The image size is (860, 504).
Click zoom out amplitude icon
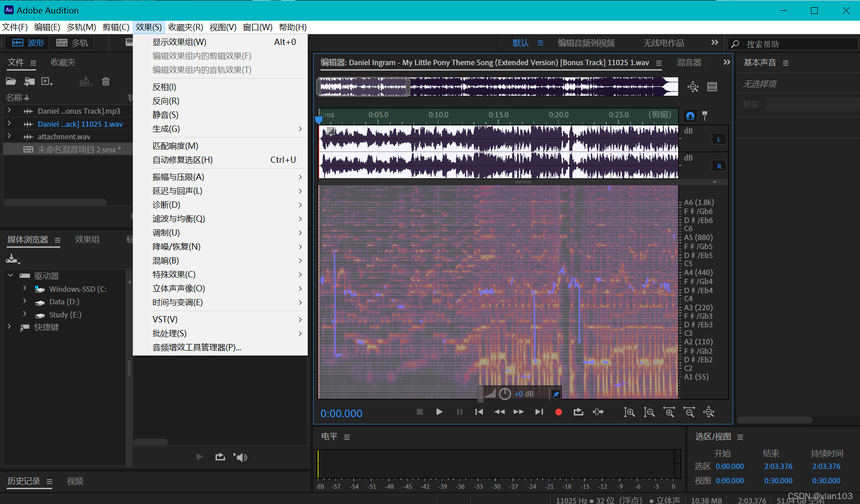[x=649, y=412]
